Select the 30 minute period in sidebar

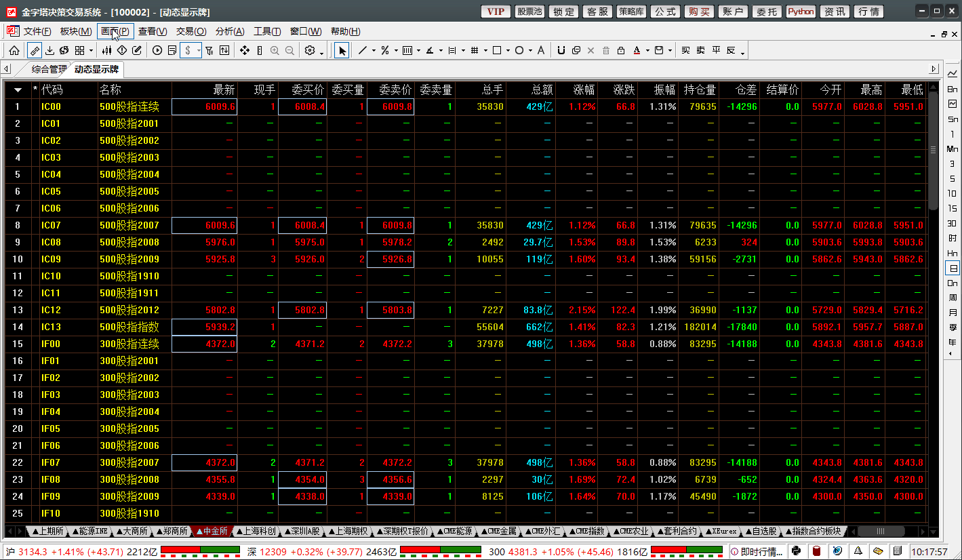click(x=953, y=223)
